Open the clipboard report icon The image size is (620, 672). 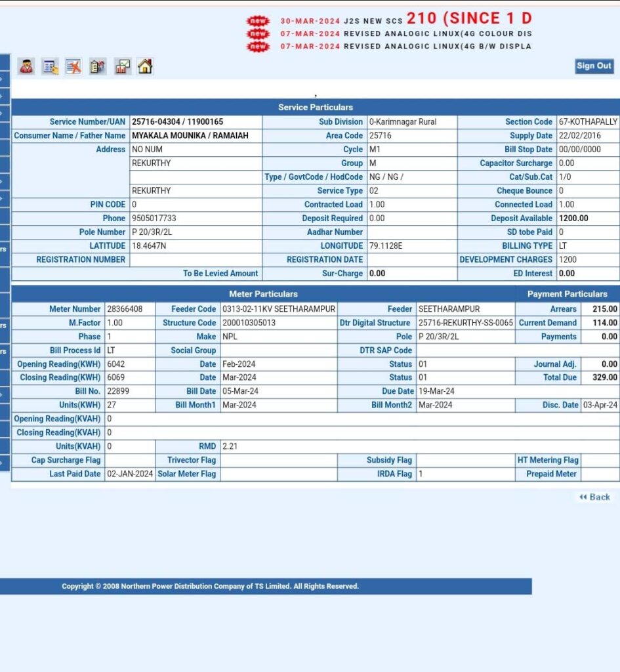coord(98,66)
